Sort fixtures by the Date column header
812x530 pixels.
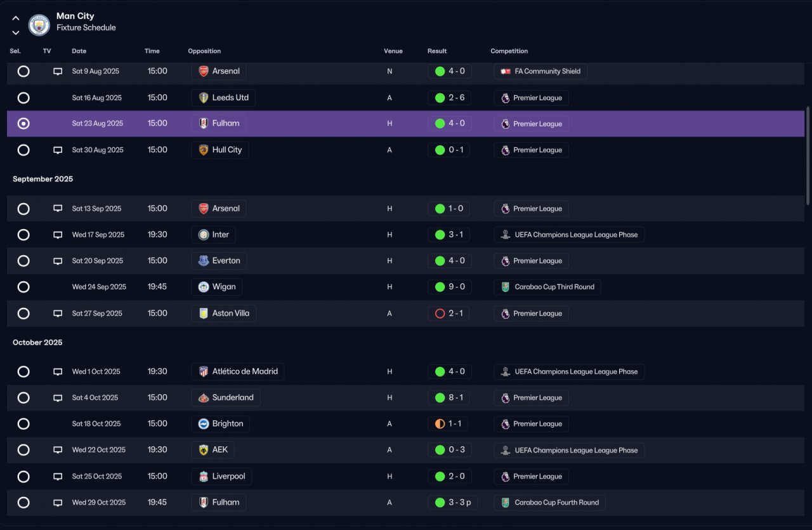79,51
